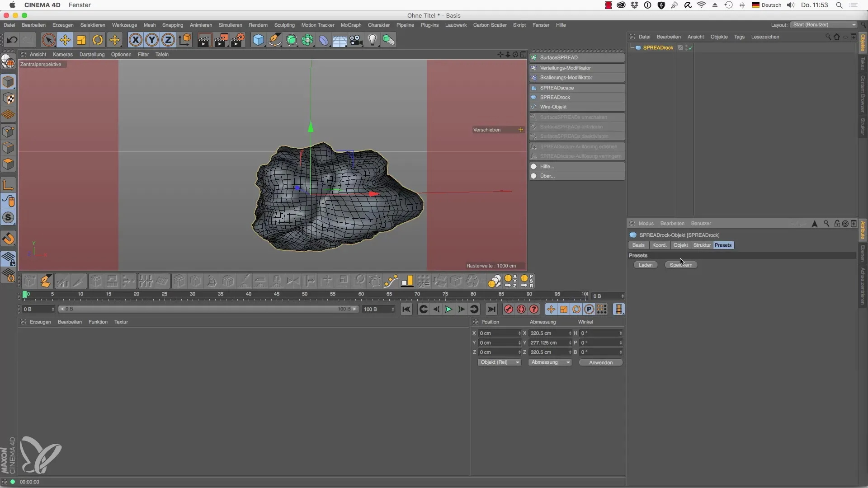Viewport: 868px width, 488px height.
Task: Click the Speichern preset button
Action: tap(681, 265)
